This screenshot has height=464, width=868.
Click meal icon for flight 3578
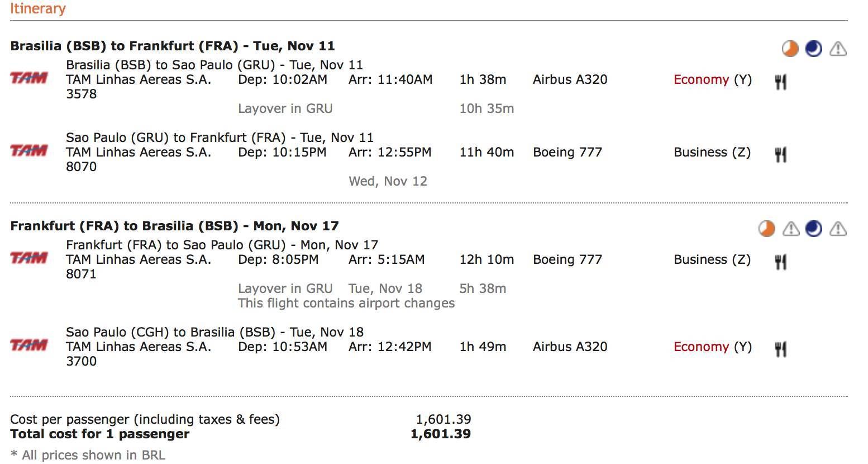coord(781,83)
